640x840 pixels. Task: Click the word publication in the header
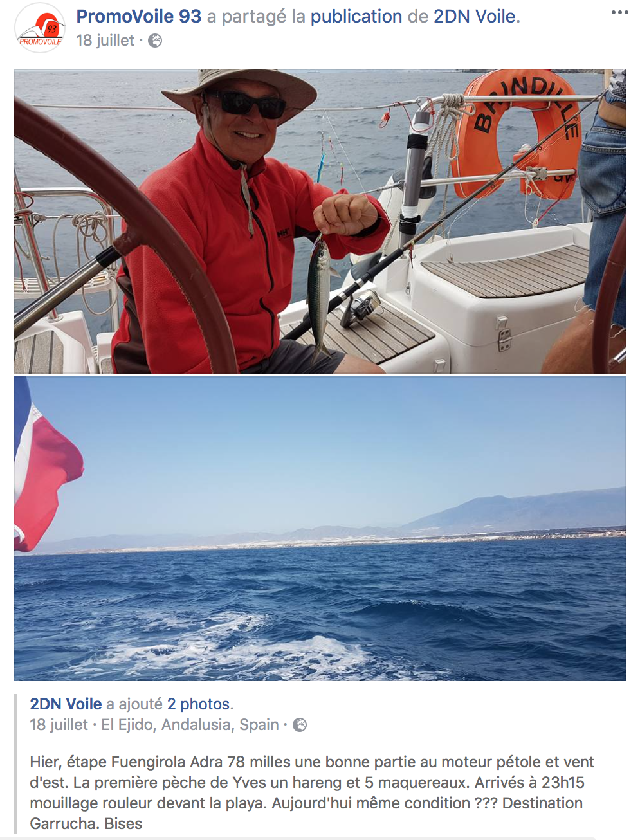[x=356, y=17]
